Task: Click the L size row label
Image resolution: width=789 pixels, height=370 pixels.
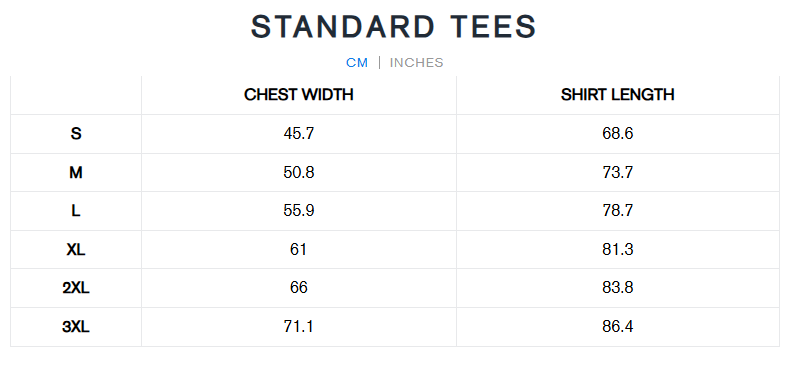Action: pyautogui.click(x=76, y=211)
